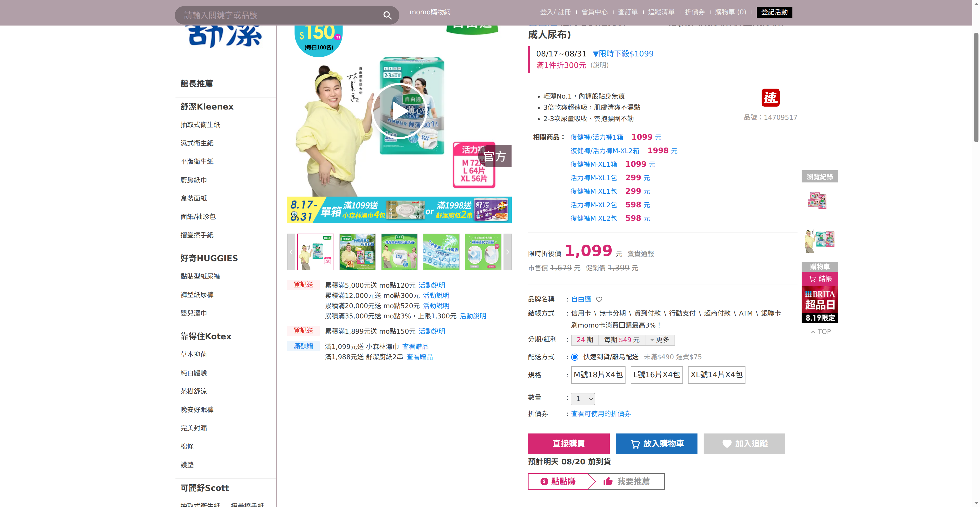The height and width of the screenshot is (507, 980).
Task: Click the 館長推薦 sidebar heading
Action: point(196,84)
